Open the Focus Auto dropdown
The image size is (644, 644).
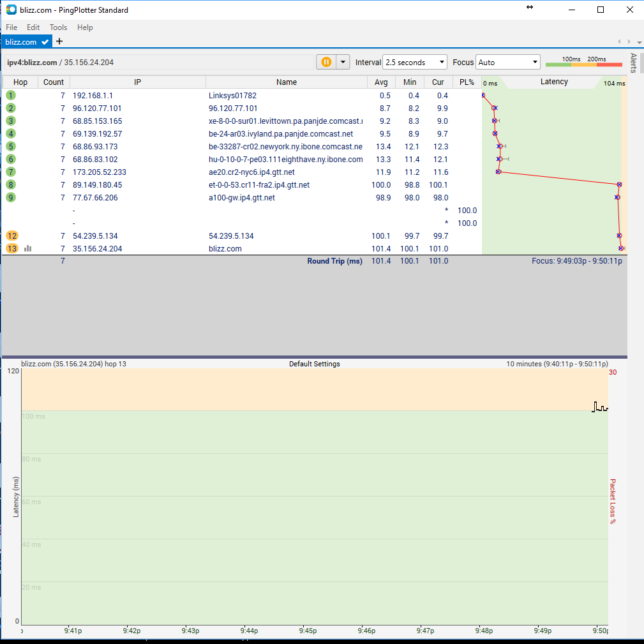coord(508,63)
